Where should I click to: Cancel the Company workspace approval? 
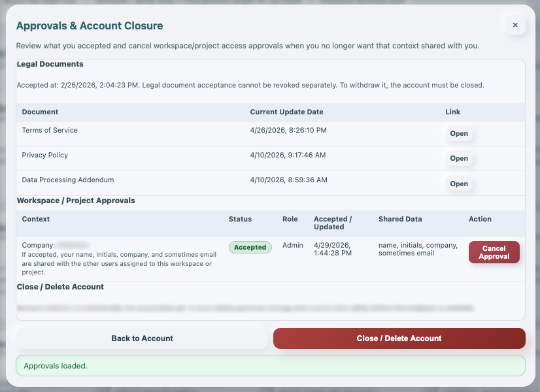coord(494,252)
